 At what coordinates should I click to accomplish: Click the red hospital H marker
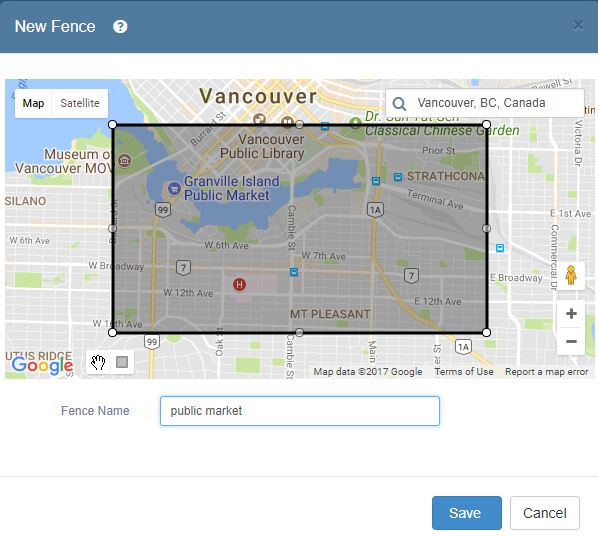point(240,284)
